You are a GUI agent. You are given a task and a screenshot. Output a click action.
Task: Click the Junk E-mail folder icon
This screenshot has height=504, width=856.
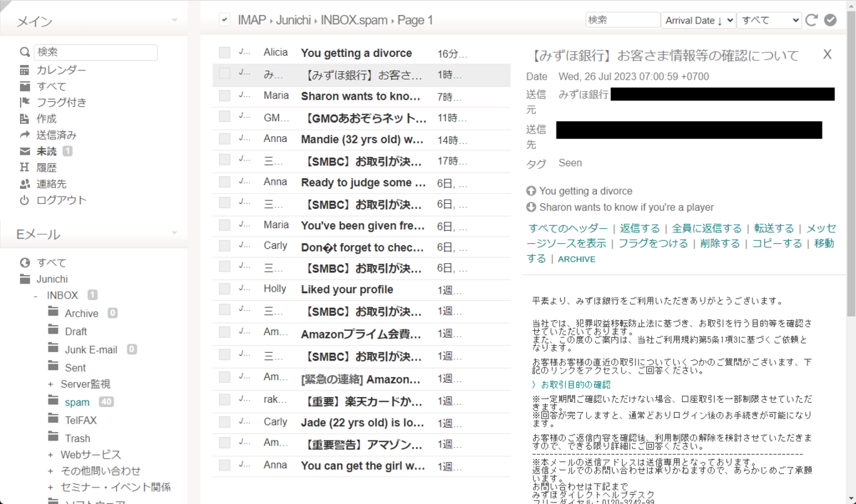pyautogui.click(x=53, y=349)
